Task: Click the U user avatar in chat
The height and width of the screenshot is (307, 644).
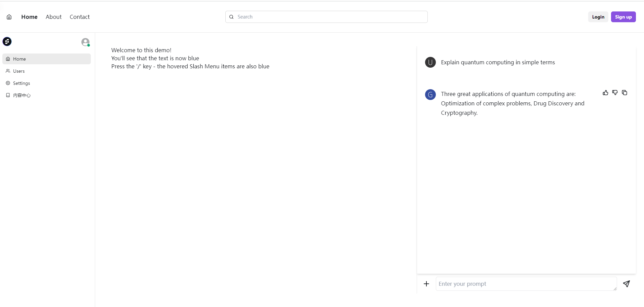Action: point(430,62)
